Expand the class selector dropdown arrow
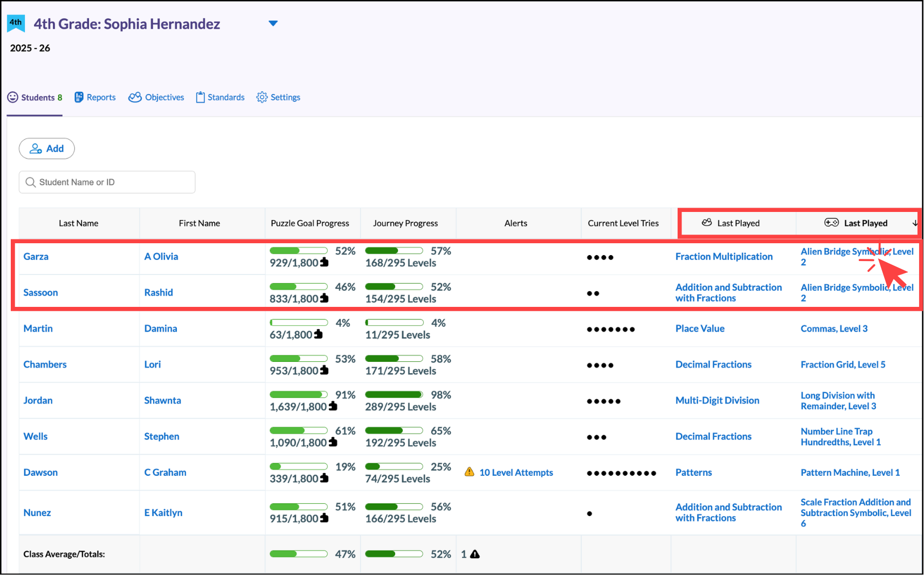This screenshot has height=576, width=924. tap(273, 23)
